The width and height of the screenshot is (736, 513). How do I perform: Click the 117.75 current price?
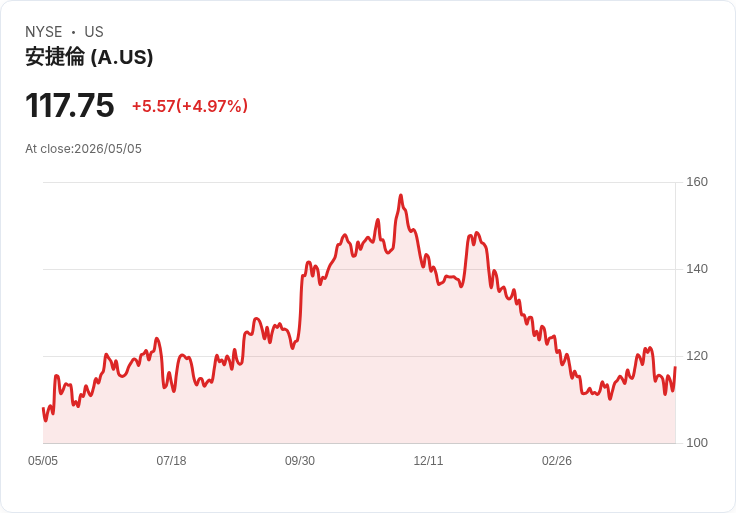69,105
